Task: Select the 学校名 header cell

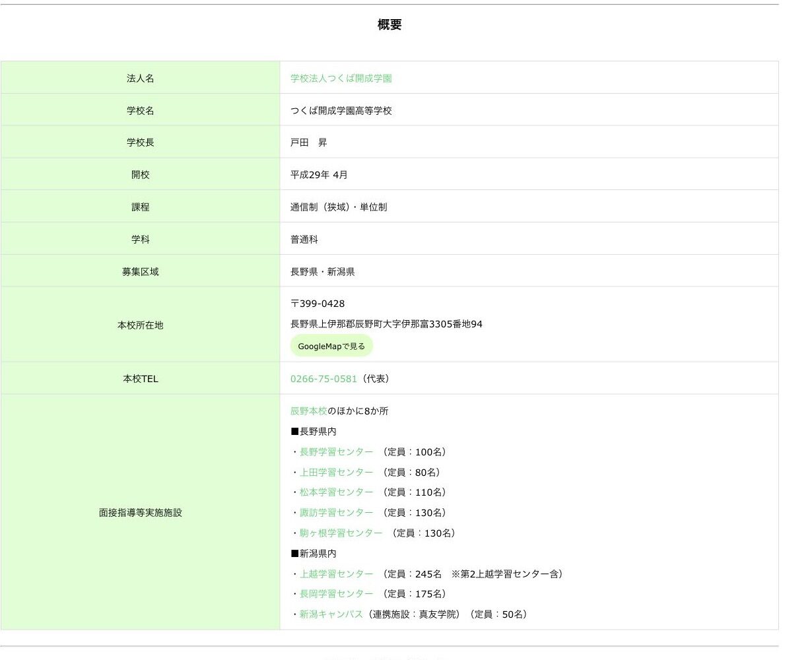Action: (140, 110)
